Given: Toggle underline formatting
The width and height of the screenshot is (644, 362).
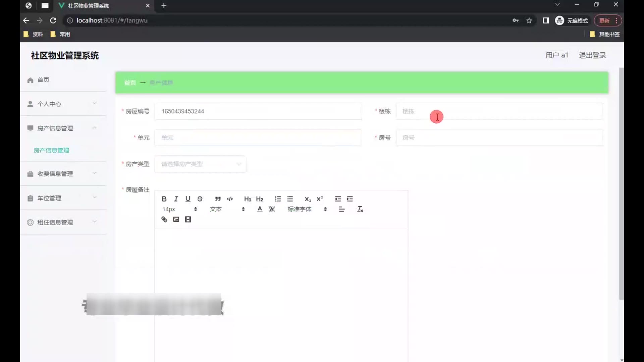Looking at the screenshot, I should [x=188, y=199].
